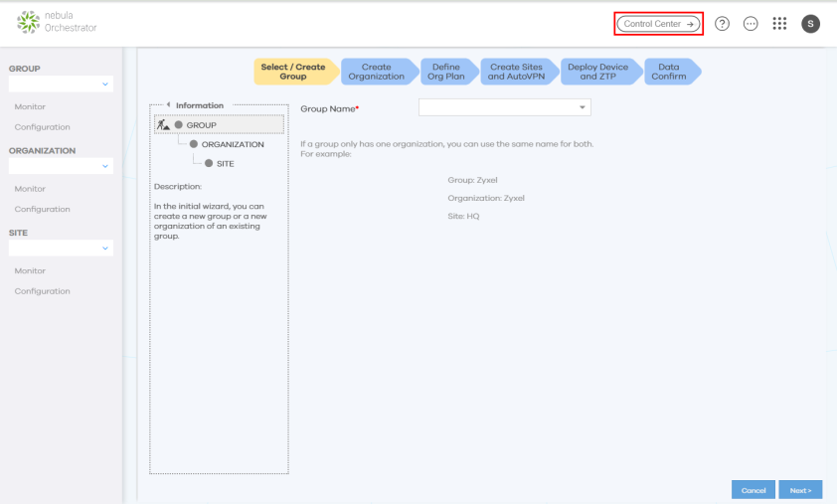Open the user avatar 'S' menu
Screen dimensions: 837x504
click(810, 24)
